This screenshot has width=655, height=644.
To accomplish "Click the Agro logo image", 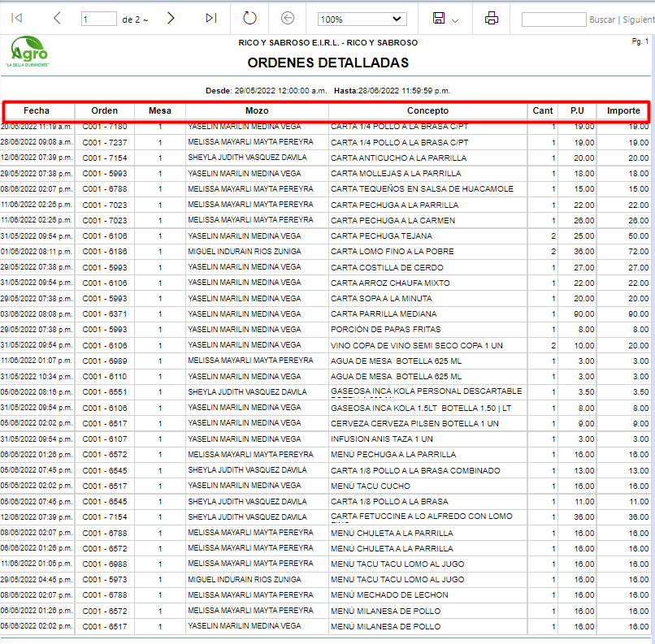I will click(x=28, y=51).
